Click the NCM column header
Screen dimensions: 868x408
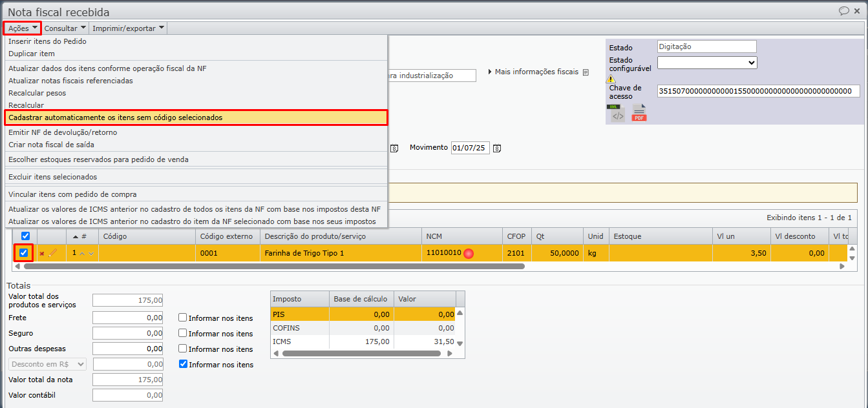click(x=461, y=236)
